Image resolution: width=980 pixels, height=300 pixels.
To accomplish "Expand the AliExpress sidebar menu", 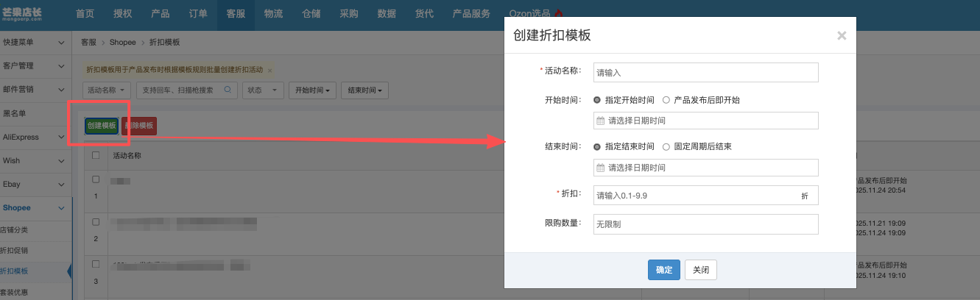I will [35, 137].
